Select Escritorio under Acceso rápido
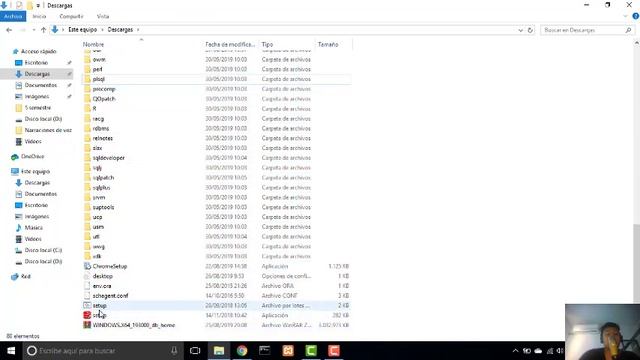Image resolution: width=640 pixels, height=360 pixels. (36, 62)
